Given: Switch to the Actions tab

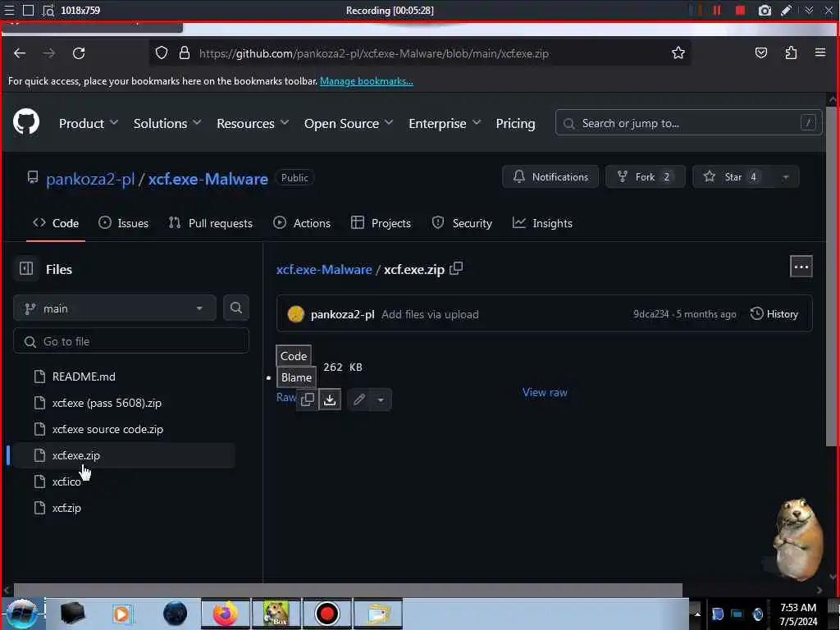Looking at the screenshot, I should coord(302,223).
